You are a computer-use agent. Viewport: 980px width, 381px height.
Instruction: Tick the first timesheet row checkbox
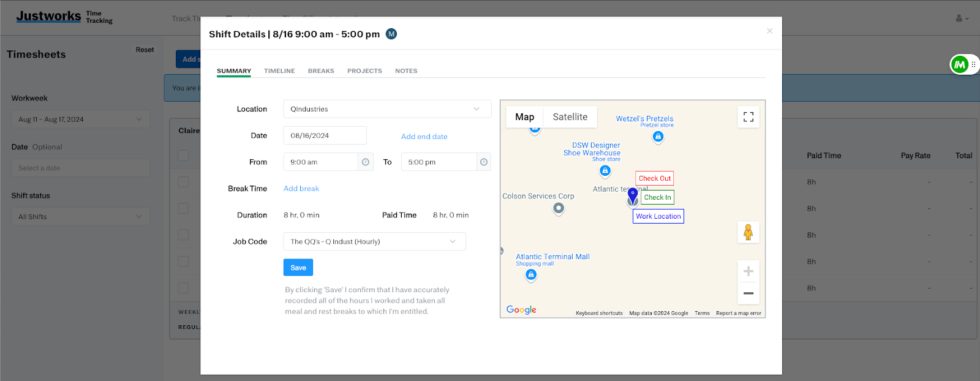[183, 182]
